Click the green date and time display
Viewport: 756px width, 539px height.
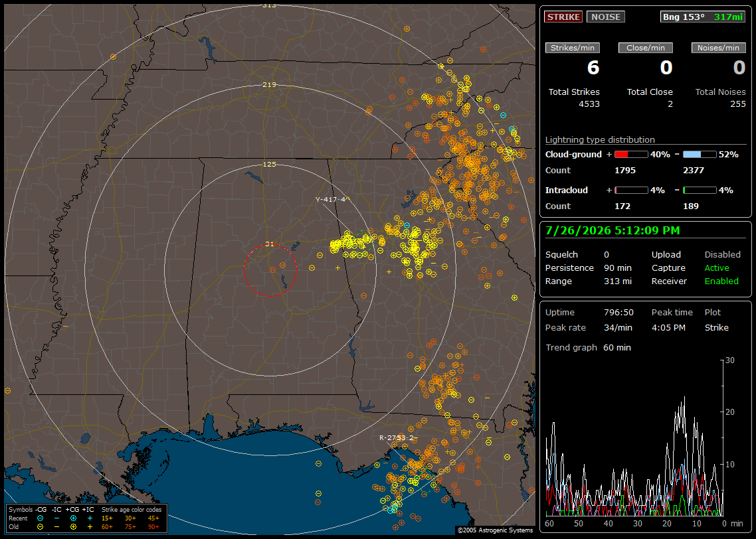coord(613,231)
